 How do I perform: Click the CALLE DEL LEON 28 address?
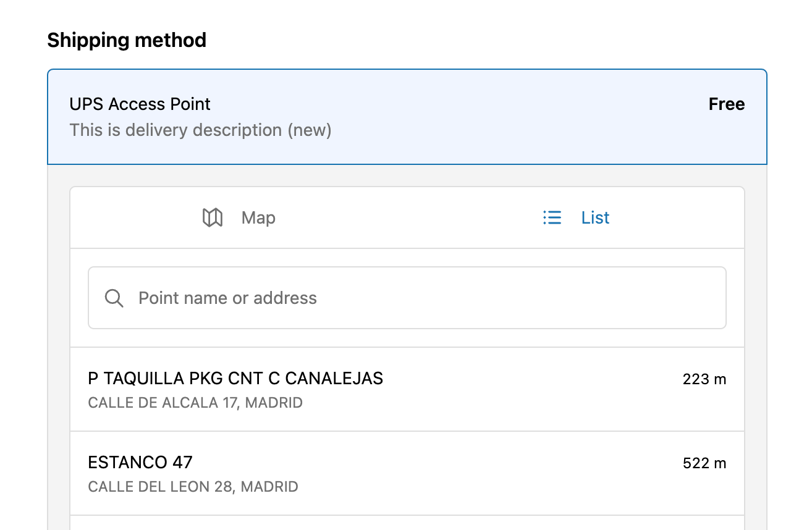click(193, 487)
